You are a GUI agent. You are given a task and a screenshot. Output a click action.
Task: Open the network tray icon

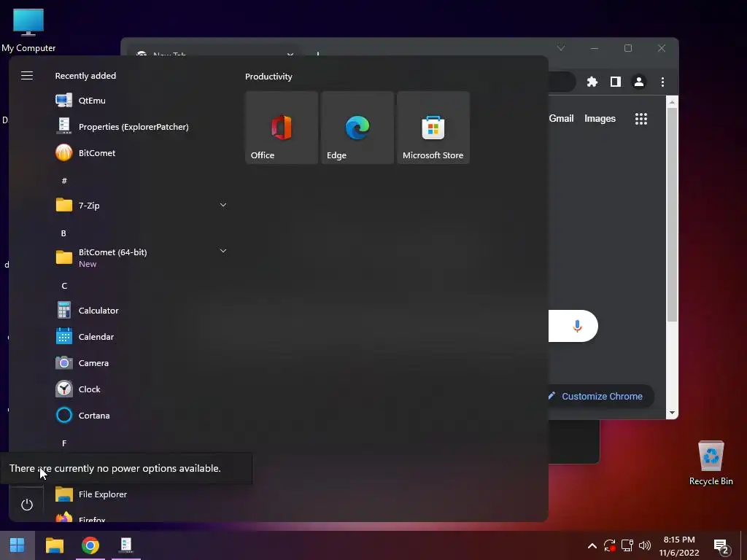click(627, 545)
